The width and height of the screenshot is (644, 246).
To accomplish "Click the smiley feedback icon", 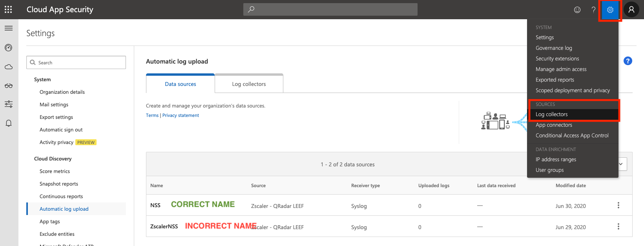I will (x=577, y=10).
